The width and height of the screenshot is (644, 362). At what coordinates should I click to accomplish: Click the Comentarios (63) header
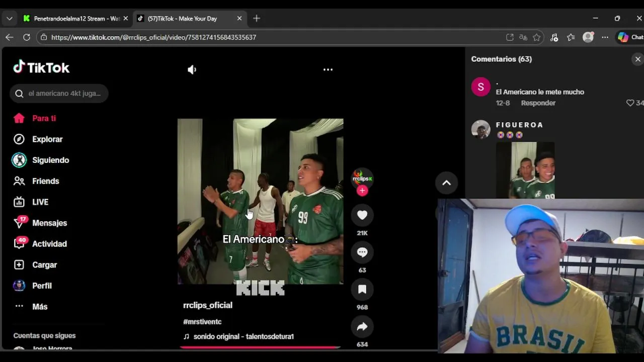coord(502,59)
